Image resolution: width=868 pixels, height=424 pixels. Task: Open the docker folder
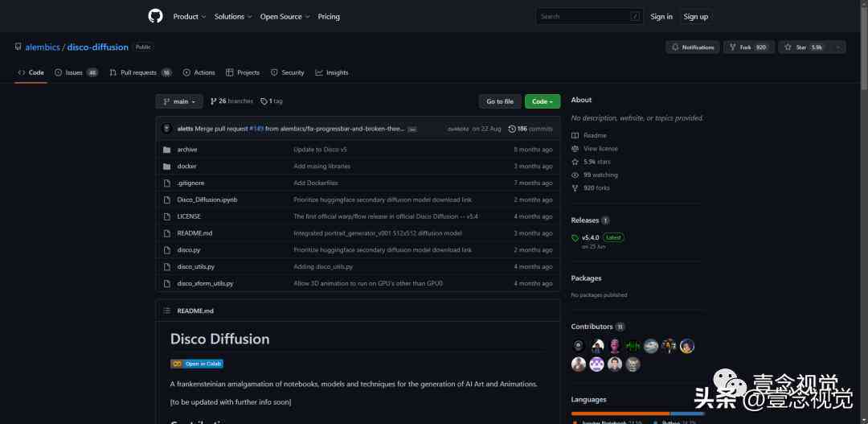[x=186, y=167]
